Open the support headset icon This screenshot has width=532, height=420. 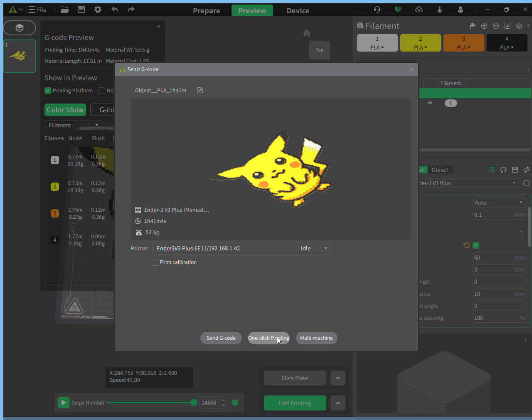(x=377, y=9)
